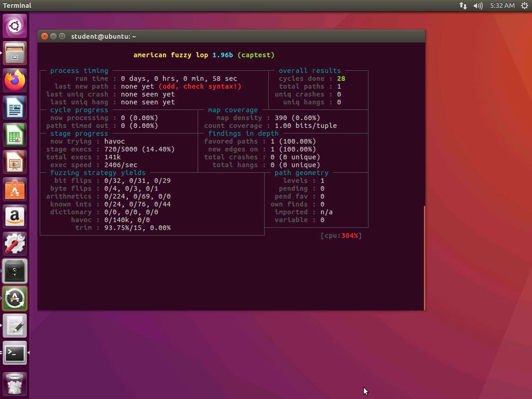
Task: Open the Trash bin
Action: [15, 384]
